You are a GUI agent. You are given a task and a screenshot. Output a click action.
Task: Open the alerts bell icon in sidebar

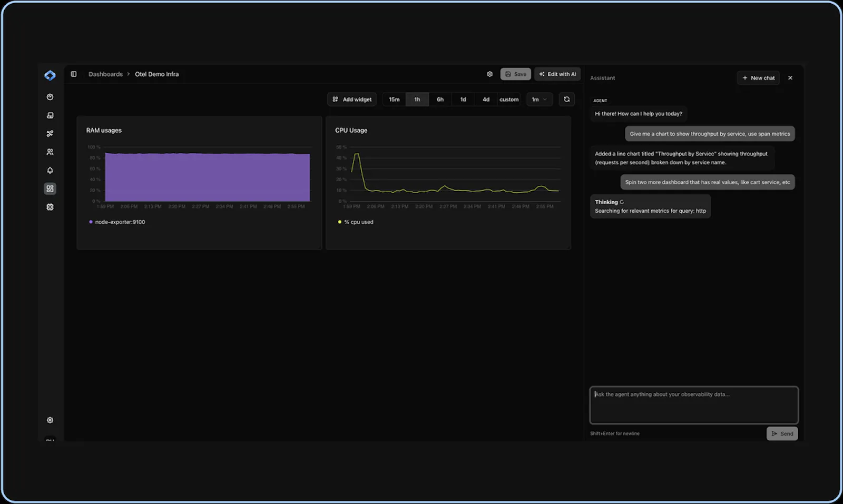click(x=50, y=170)
